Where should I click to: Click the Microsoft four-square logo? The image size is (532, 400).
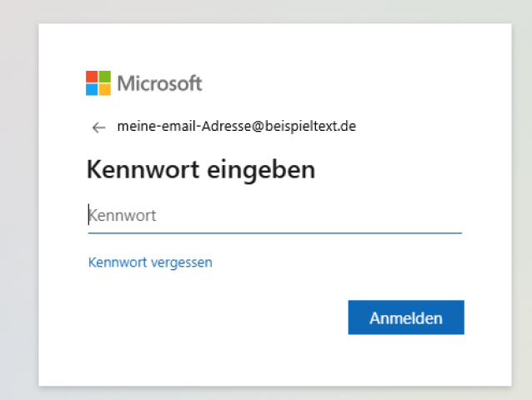98,83
